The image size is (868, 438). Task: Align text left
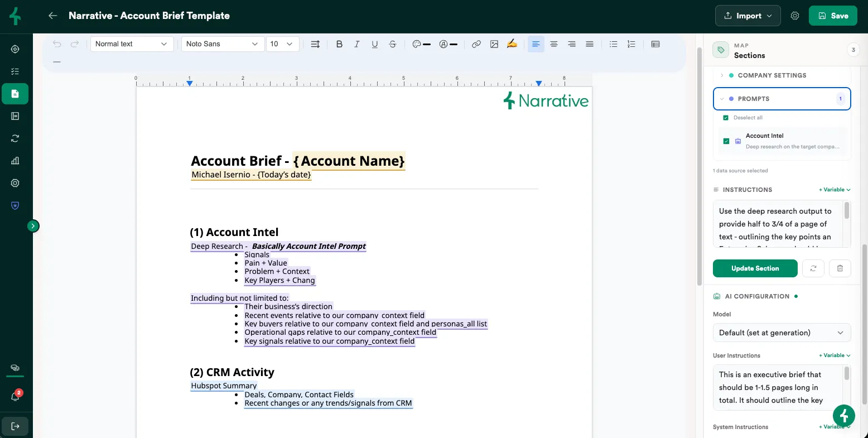click(536, 44)
